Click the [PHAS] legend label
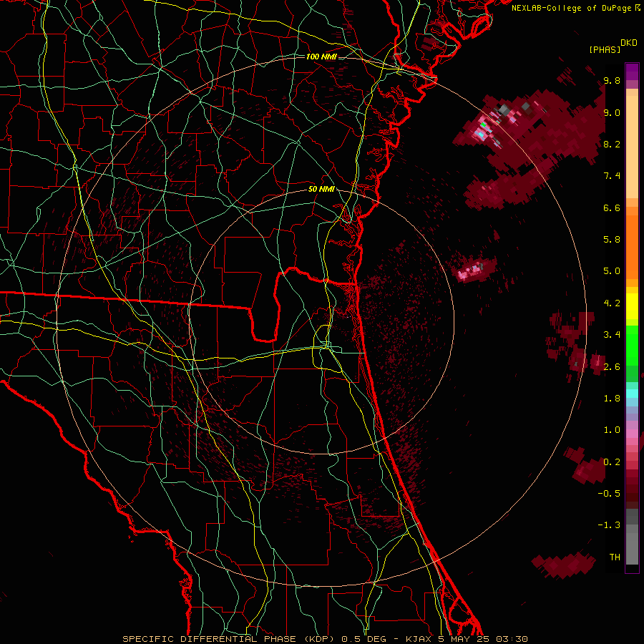 click(605, 50)
